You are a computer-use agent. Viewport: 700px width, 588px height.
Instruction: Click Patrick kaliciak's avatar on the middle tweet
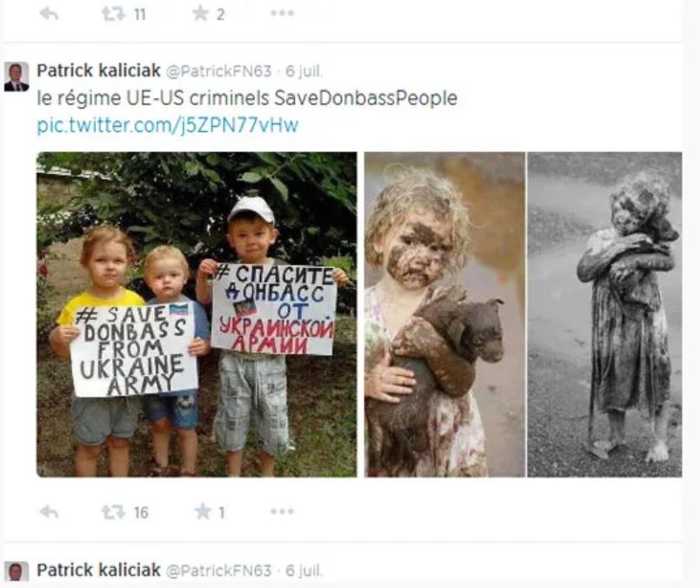coord(17,77)
